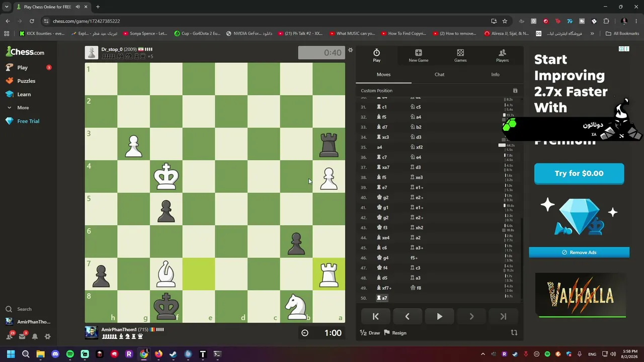Open the notifications bell in the sidebar
Image resolution: width=644 pixels, height=362 pixels.
(x=35, y=336)
